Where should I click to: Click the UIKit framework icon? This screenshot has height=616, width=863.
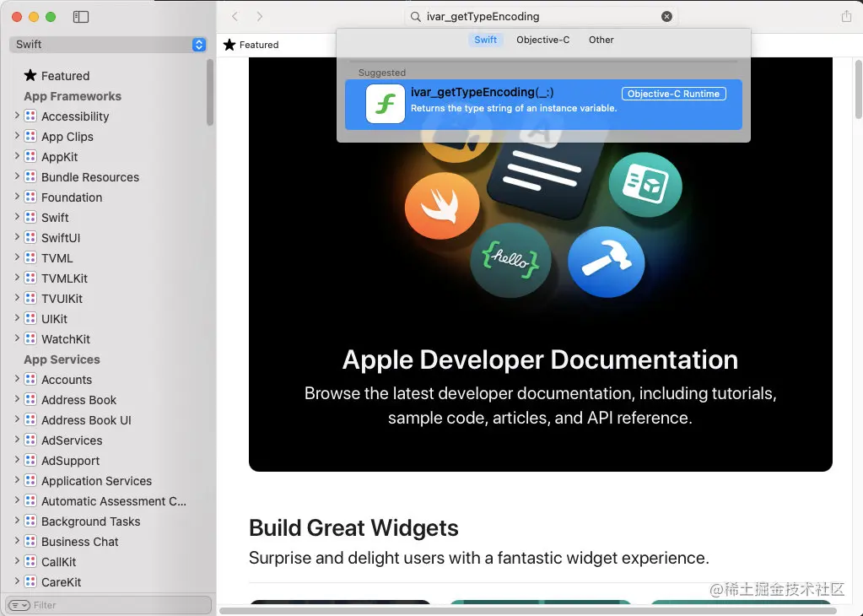(31, 319)
